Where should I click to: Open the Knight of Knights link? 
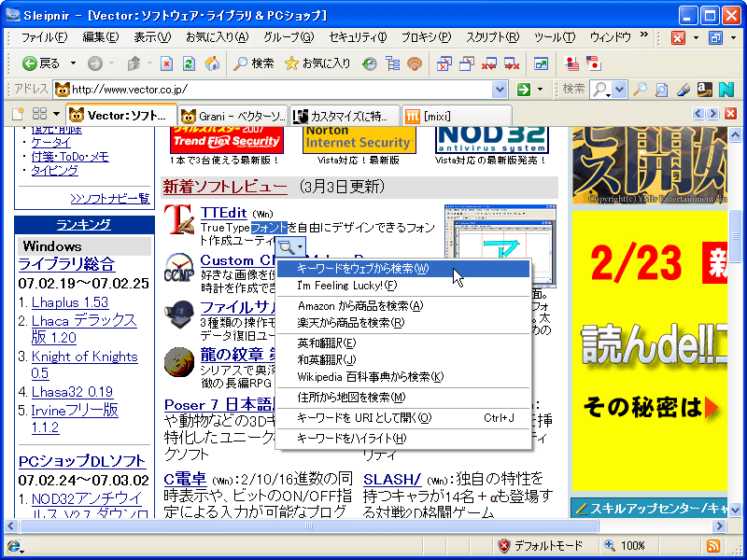click(84, 365)
